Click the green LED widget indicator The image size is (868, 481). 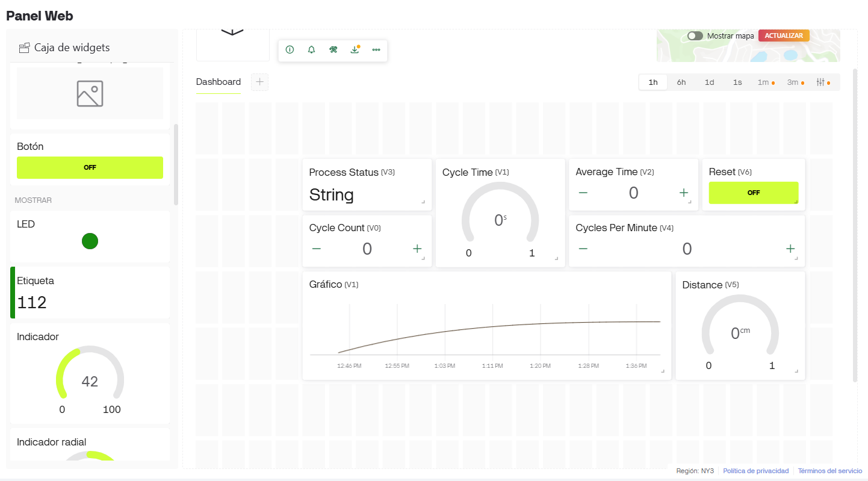(x=90, y=241)
